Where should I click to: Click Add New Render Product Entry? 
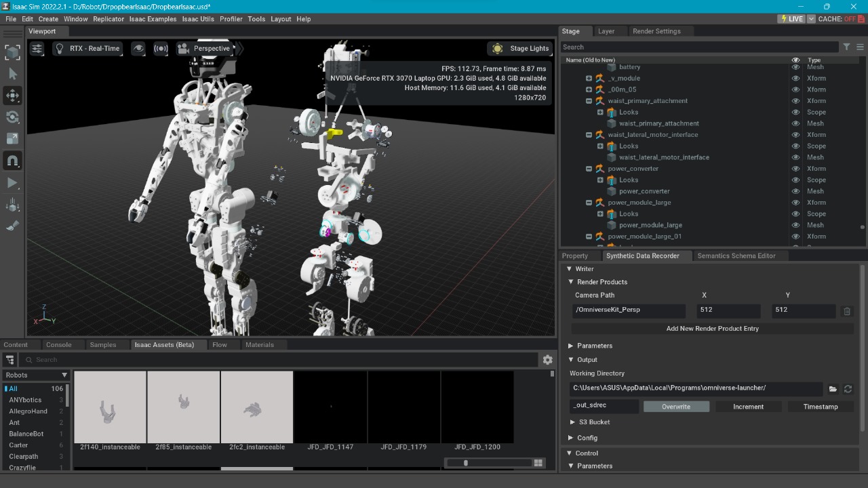click(x=712, y=329)
